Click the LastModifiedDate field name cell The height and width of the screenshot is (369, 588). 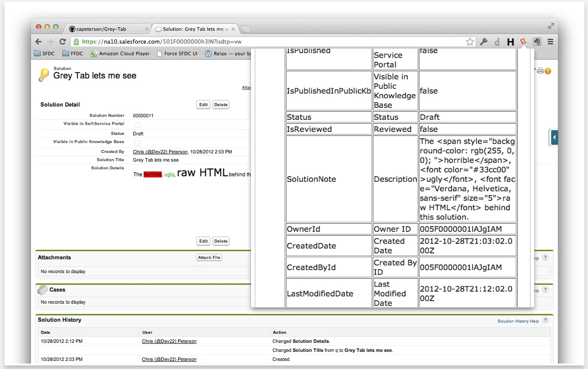(x=329, y=293)
